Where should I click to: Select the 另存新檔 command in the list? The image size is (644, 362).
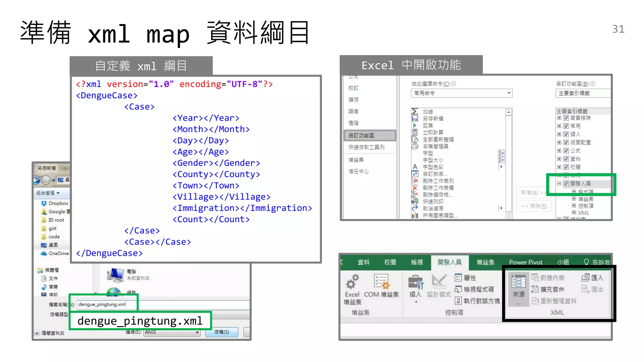(428, 118)
